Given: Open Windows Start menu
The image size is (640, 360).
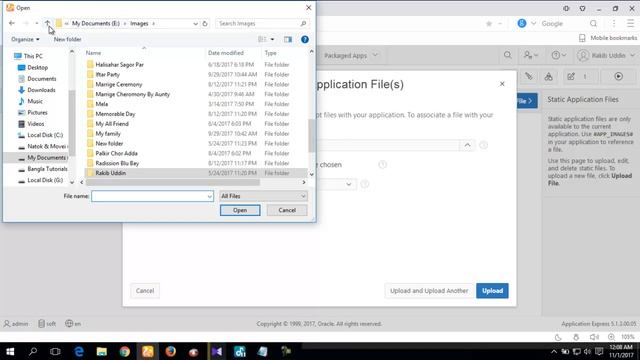Looking at the screenshot, I should 10,351.
